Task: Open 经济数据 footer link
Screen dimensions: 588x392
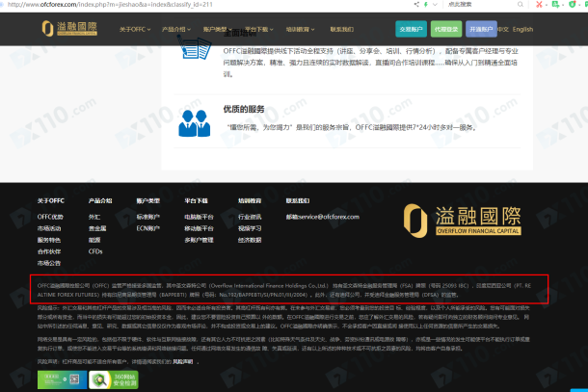Action: tap(250, 240)
